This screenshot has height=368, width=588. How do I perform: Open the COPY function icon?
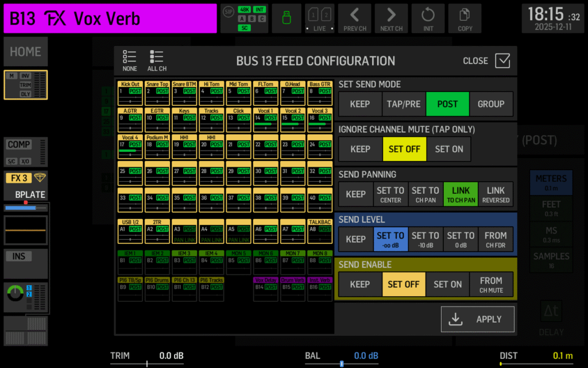pos(465,18)
